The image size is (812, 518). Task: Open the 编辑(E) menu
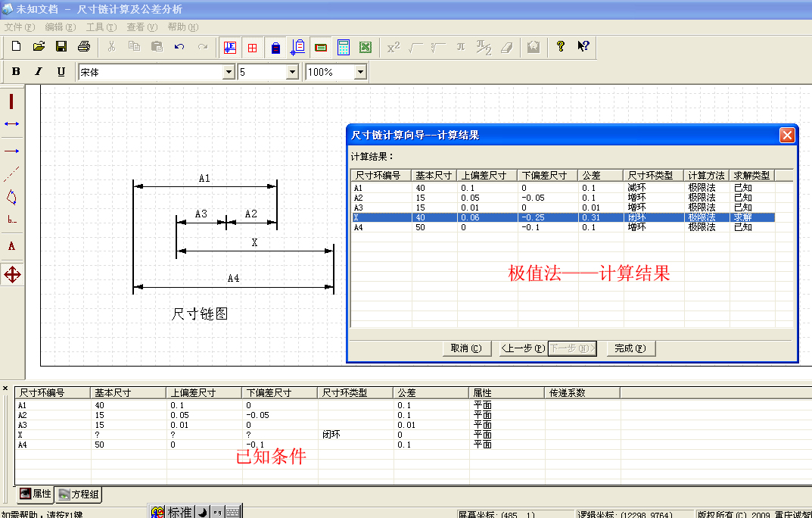pyautogui.click(x=60, y=27)
